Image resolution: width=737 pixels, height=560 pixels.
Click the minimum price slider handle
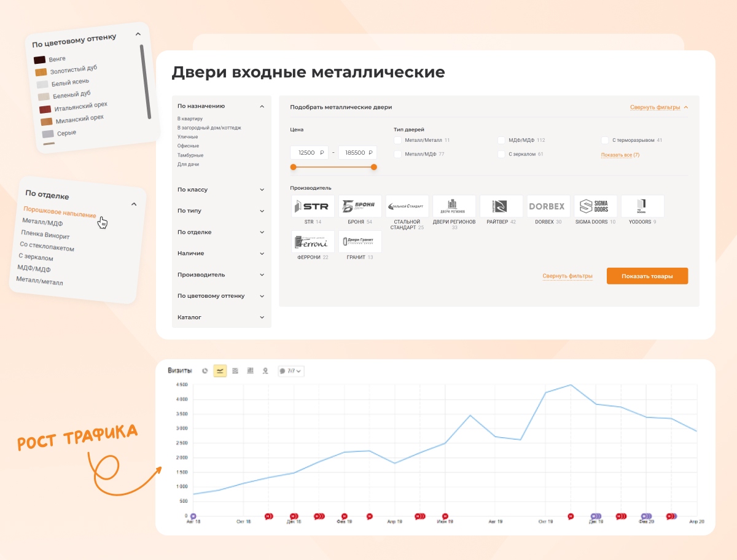[293, 167]
